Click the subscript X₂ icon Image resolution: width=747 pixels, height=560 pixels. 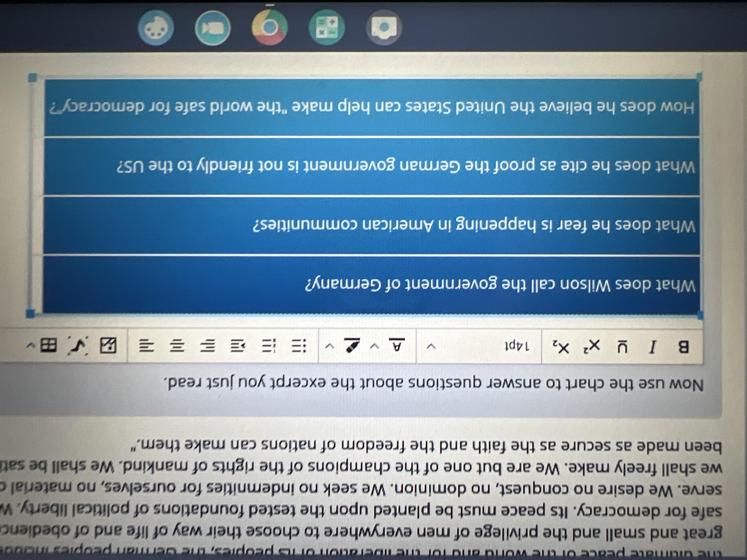(x=561, y=346)
